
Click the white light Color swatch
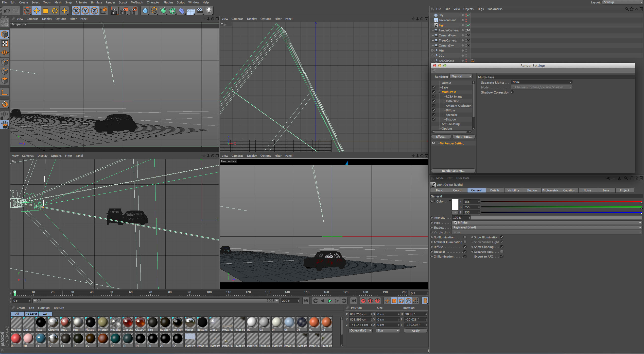point(455,204)
